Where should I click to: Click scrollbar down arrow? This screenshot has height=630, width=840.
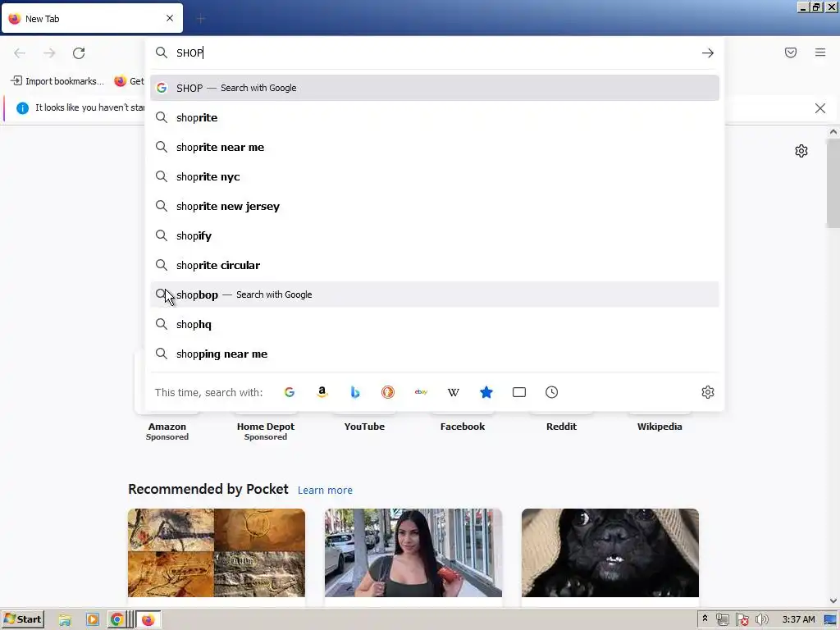[x=833, y=601]
